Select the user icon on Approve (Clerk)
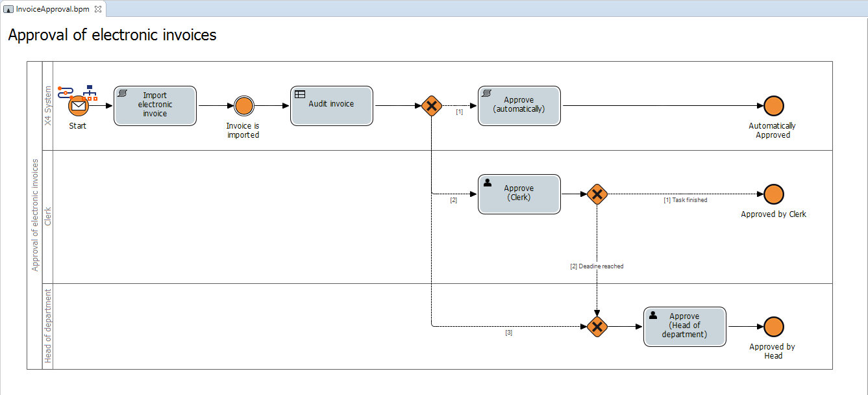 pyautogui.click(x=488, y=183)
